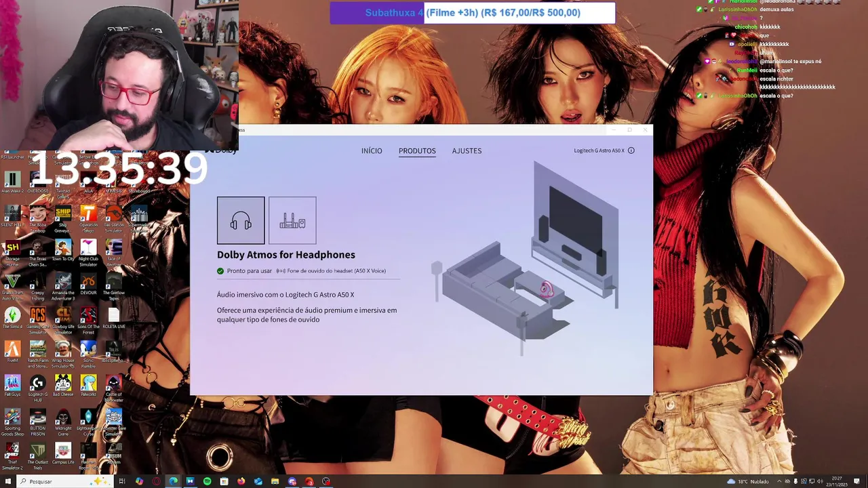The image size is (868, 488).
Task: Open the Operation Tango desktop shortcut
Action: pos(89,218)
